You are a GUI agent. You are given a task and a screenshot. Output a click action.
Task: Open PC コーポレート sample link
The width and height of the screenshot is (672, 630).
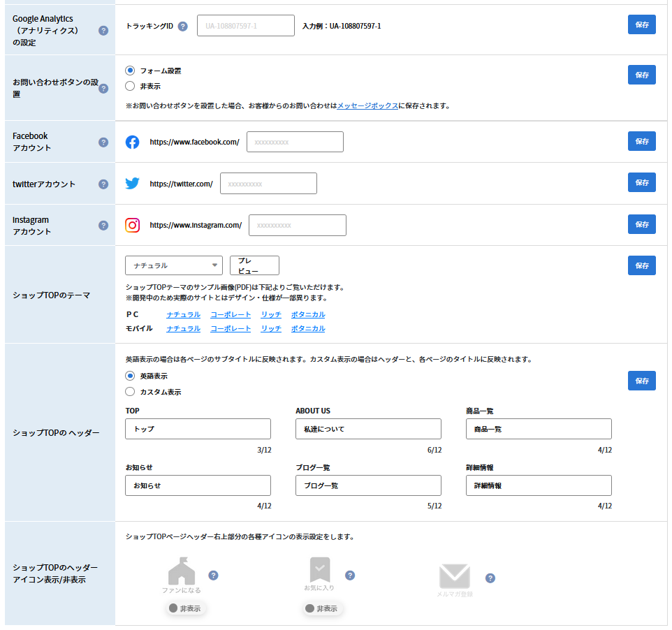point(231,314)
